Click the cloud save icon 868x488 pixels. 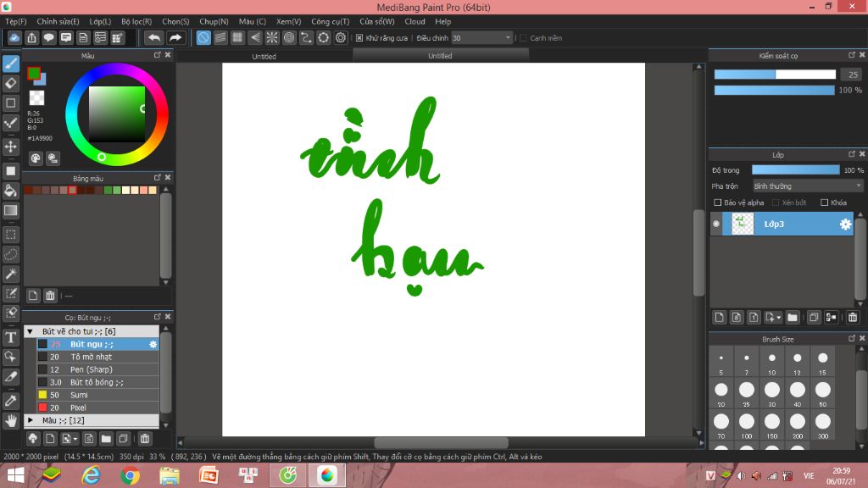pyautogui.click(x=14, y=37)
